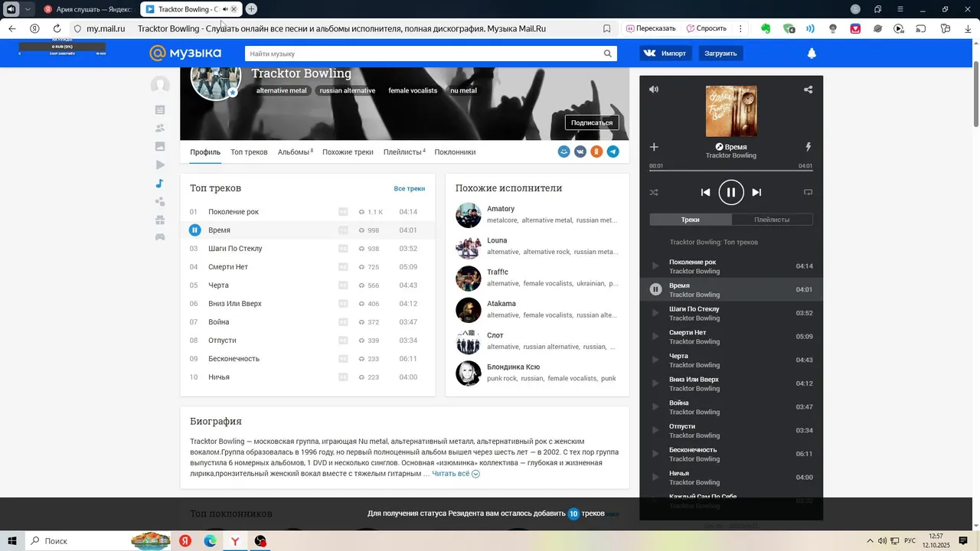Open the Все треки link
980x551 pixels.
click(x=410, y=188)
